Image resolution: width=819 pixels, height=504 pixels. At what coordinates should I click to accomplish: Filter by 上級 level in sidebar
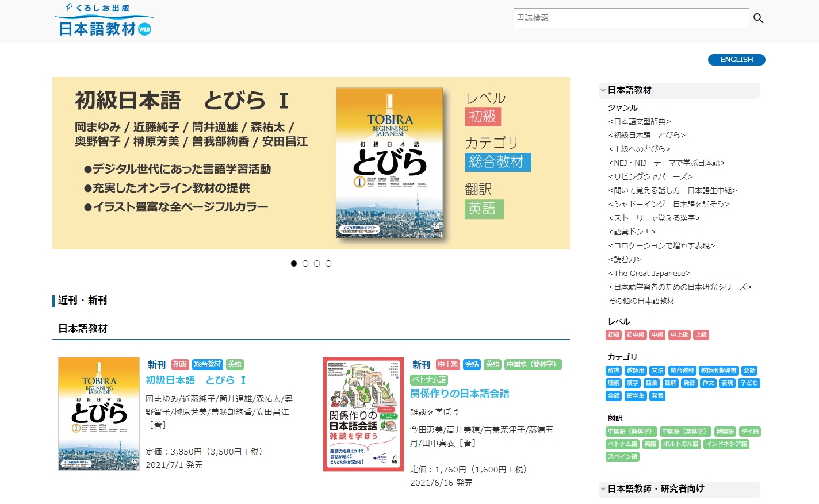pyautogui.click(x=701, y=335)
